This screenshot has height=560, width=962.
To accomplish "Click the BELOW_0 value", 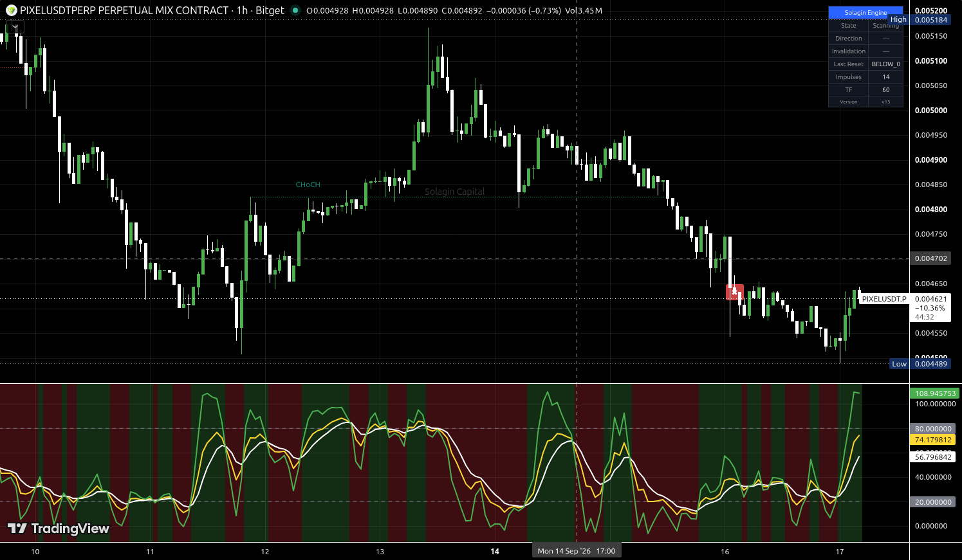I will [885, 64].
